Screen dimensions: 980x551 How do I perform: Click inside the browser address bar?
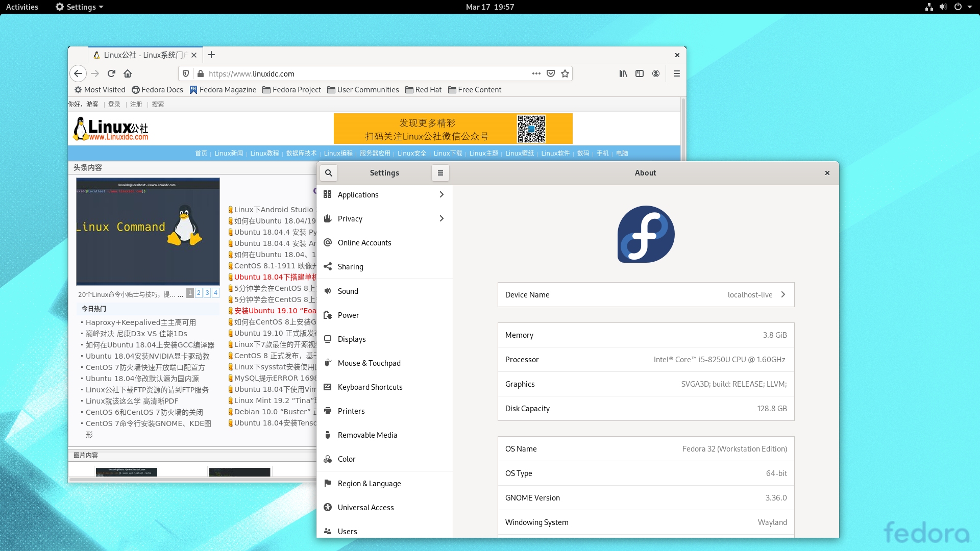pyautogui.click(x=357, y=73)
